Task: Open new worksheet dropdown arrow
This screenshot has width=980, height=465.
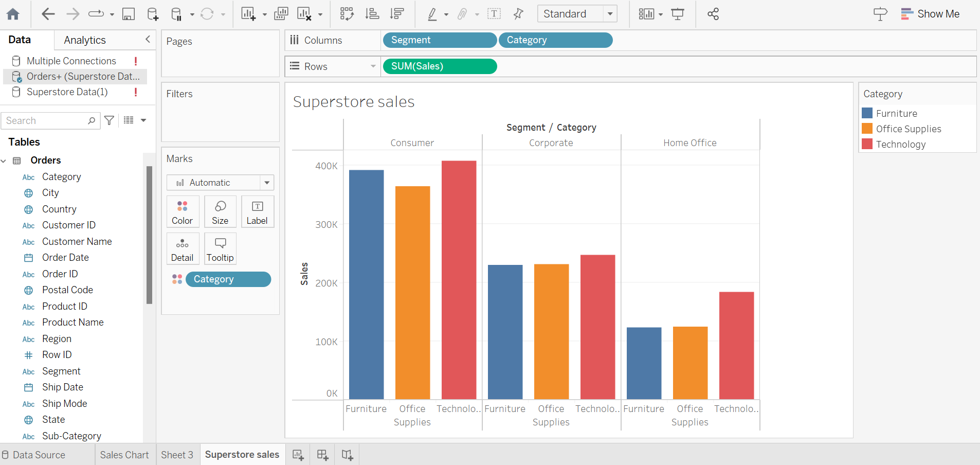Action: [265, 14]
